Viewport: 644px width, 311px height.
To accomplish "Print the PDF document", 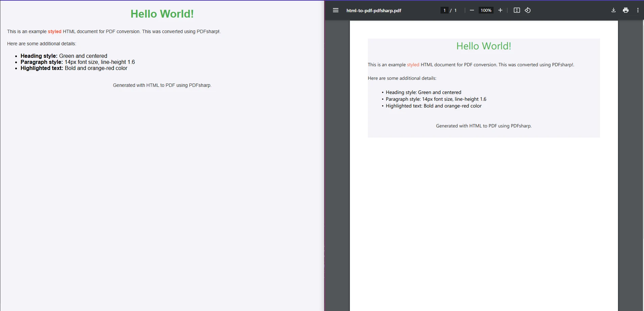I will [x=626, y=10].
